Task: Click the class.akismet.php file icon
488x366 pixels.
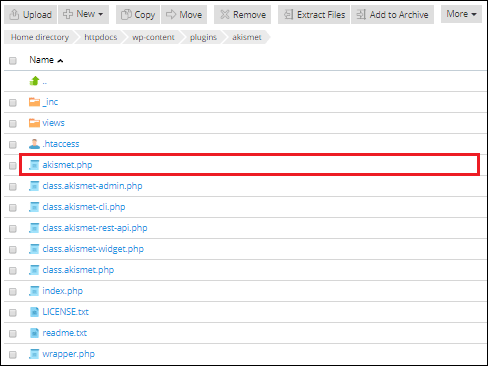Action: click(34, 270)
